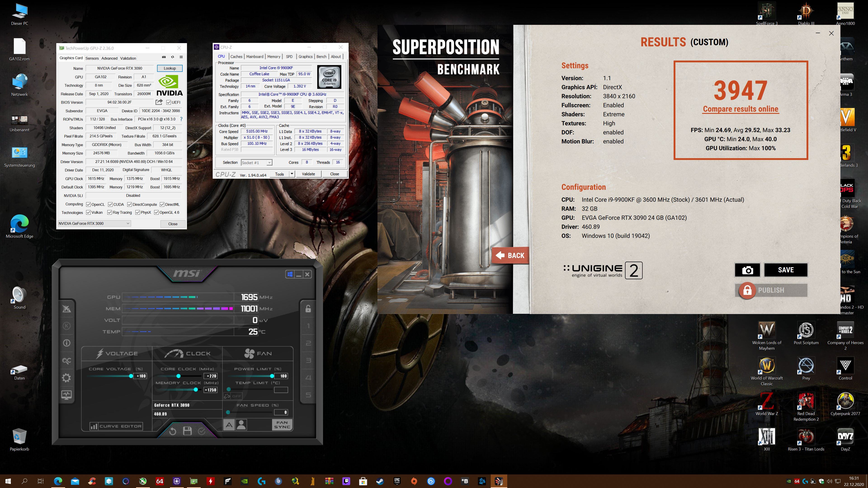Open Afterburner settings gear icon
868x488 pixels.
click(66, 378)
